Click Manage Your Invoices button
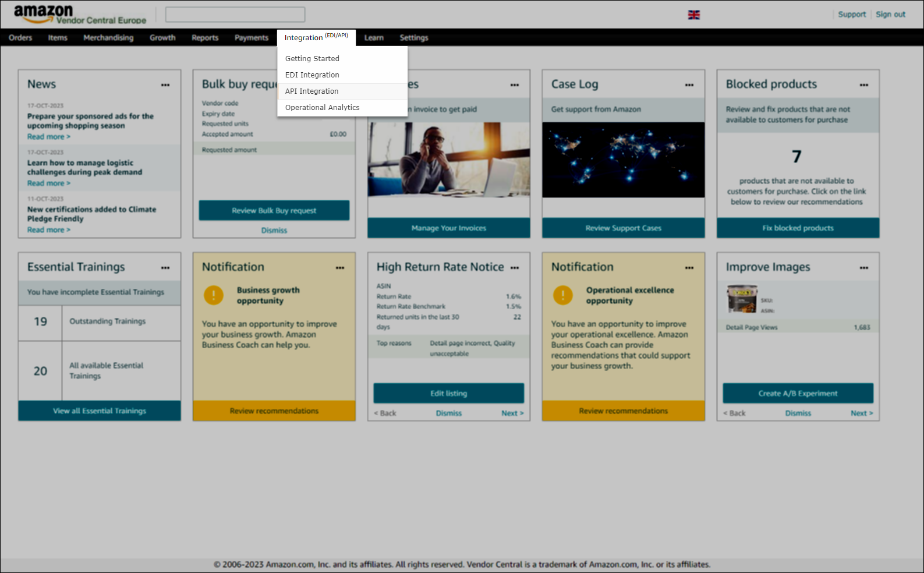Screen dimensions: 924x573 tap(449, 228)
